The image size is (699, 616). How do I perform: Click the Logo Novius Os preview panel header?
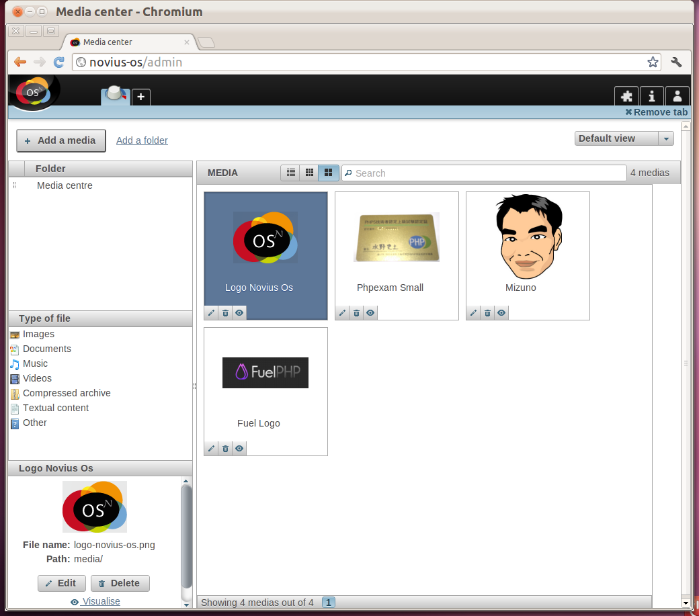pos(100,468)
